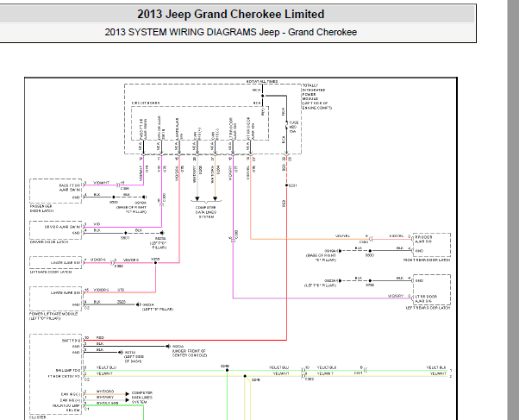Click the "C321" connector label
The width and height of the screenshot is (519, 420).
point(358,373)
